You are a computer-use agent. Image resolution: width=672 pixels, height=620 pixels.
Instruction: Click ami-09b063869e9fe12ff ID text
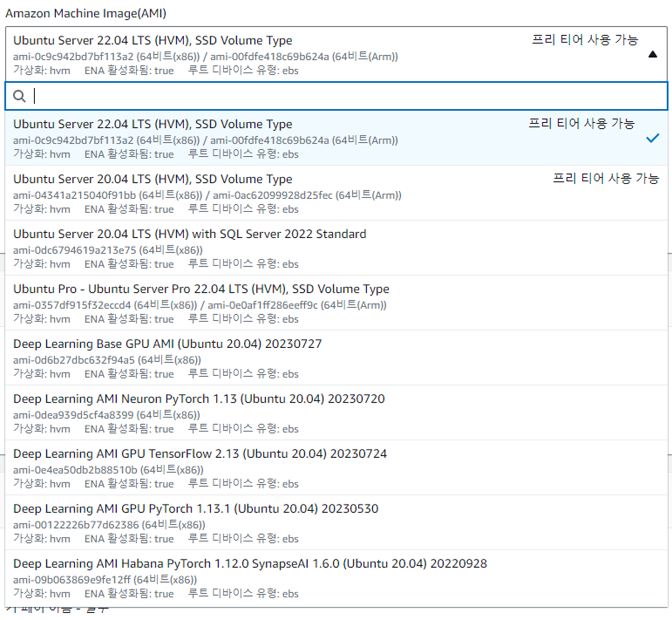click(73, 580)
